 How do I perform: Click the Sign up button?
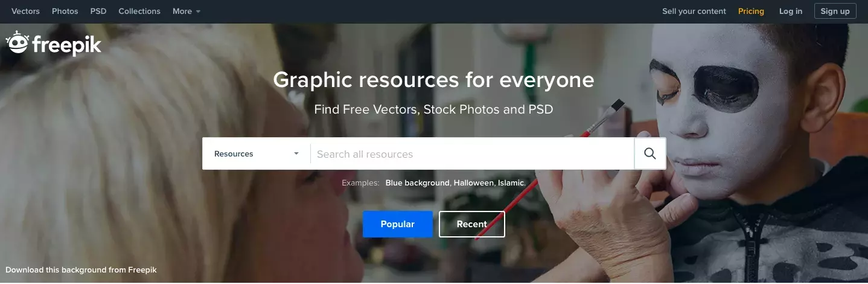pyautogui.click(x=835, y=11)
